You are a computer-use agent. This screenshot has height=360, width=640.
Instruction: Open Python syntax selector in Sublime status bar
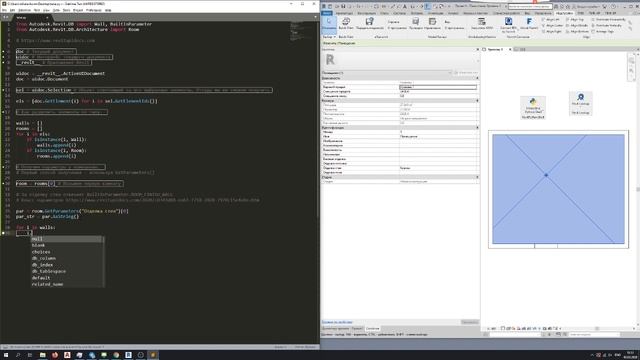(x=306, y=347)
